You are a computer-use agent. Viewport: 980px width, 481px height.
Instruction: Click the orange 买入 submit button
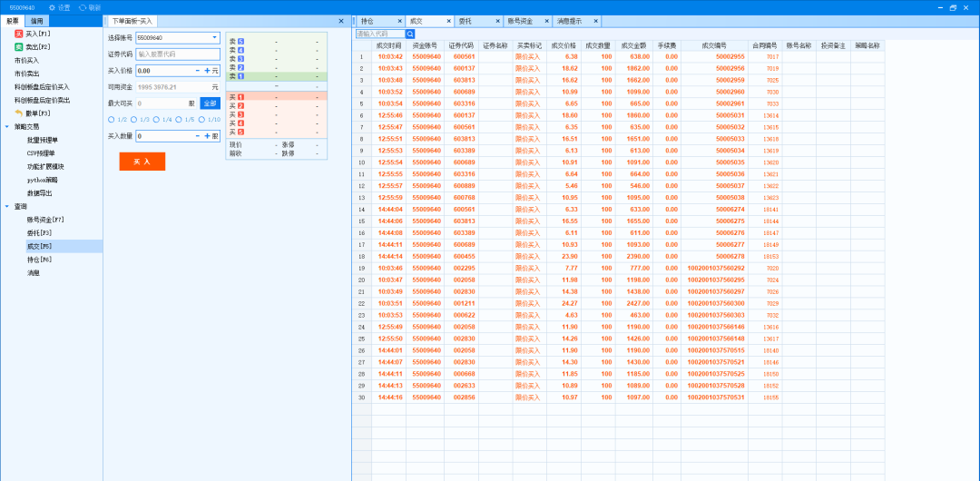tap(142, 162)
